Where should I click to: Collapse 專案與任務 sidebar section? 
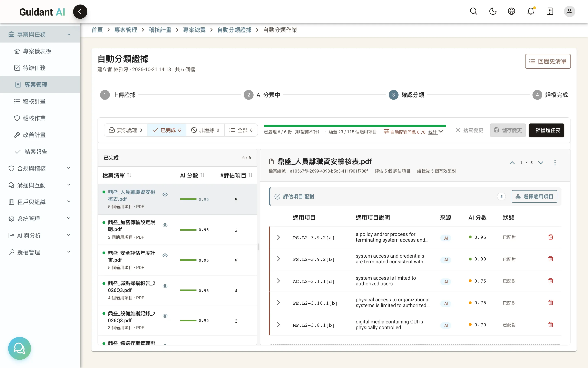(40, 34)
